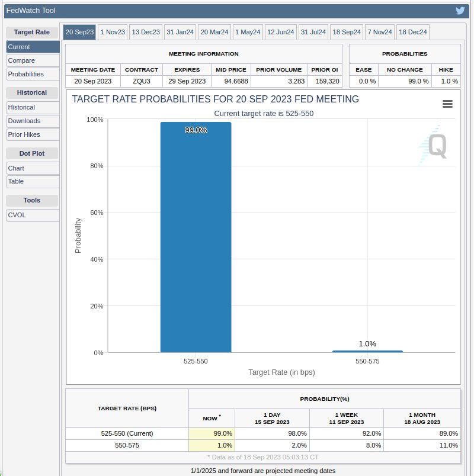
Task: Click the 525-550 (Current) table row label
Action: 127,433
